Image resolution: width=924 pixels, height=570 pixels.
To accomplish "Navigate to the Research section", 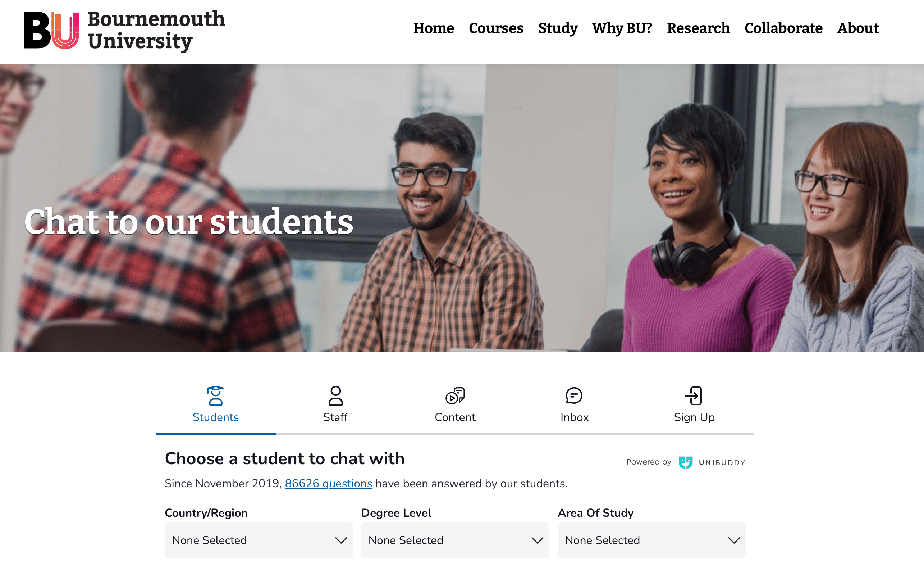I will pyautogui.click(x=698, y=28).
